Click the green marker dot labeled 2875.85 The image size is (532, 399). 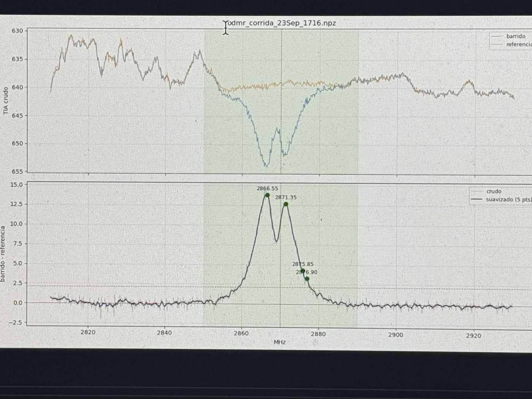click(x=302, y=271)
